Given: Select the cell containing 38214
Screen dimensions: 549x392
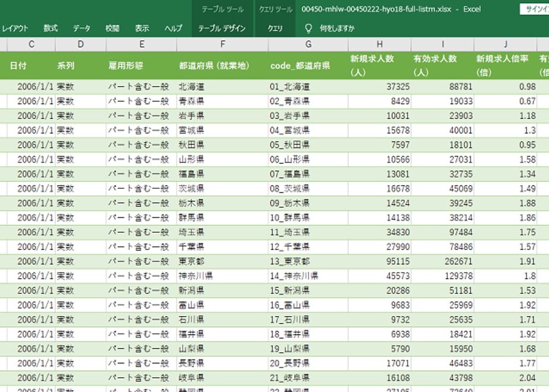Looking at the screenshot, I should [x=443, y=218].
